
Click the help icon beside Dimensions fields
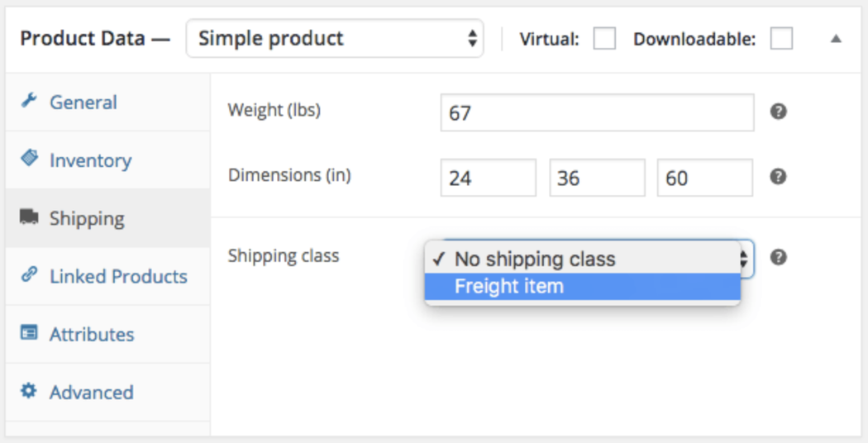778,177
